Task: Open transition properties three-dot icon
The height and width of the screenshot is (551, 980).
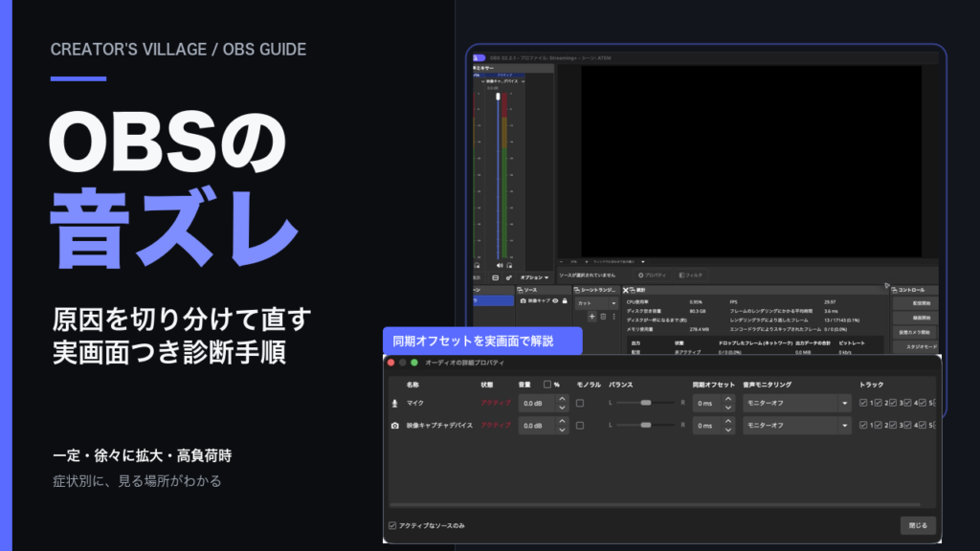Action: click(x=613, y=317)
